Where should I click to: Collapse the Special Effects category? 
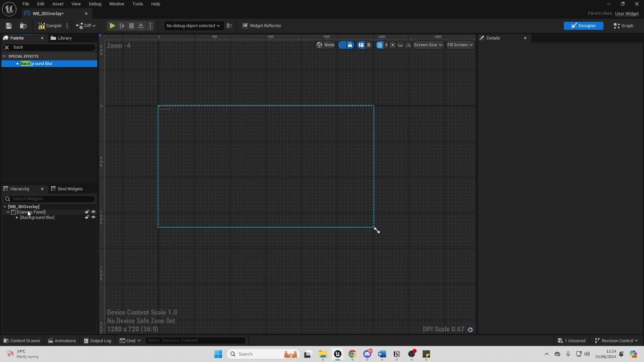click(5, 56)
